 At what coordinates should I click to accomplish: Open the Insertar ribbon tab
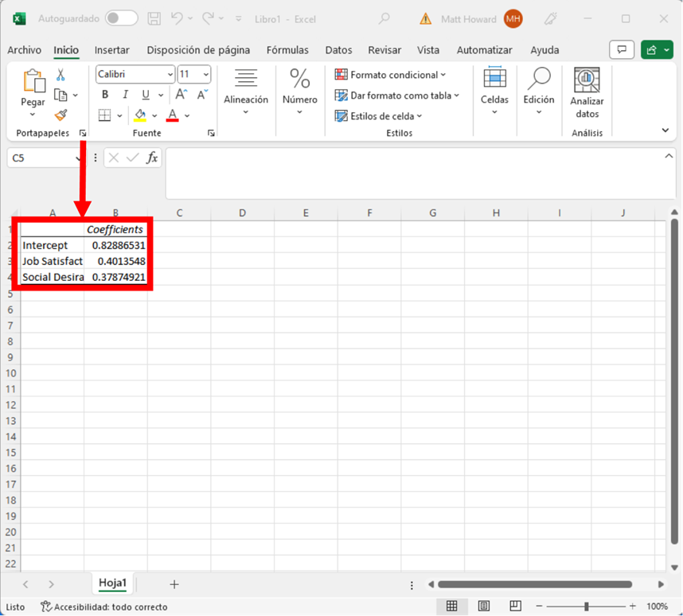point(111,50)
